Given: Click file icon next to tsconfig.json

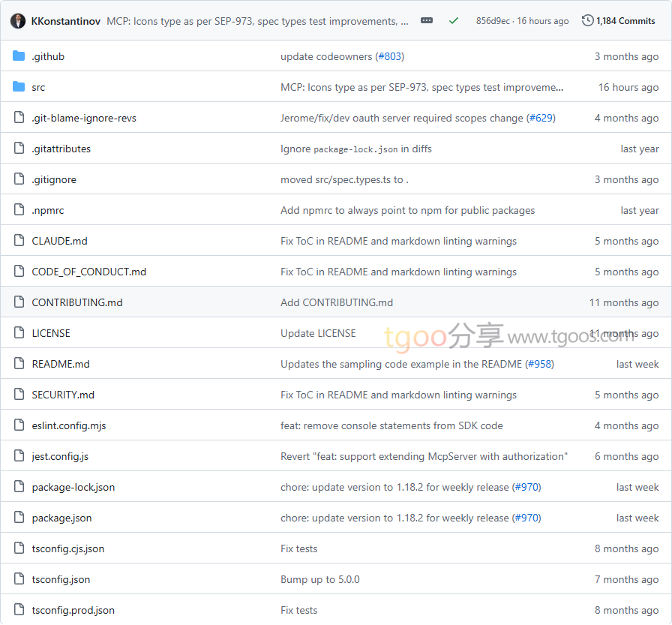Looking at the screenshot, I should click(19, 579).
